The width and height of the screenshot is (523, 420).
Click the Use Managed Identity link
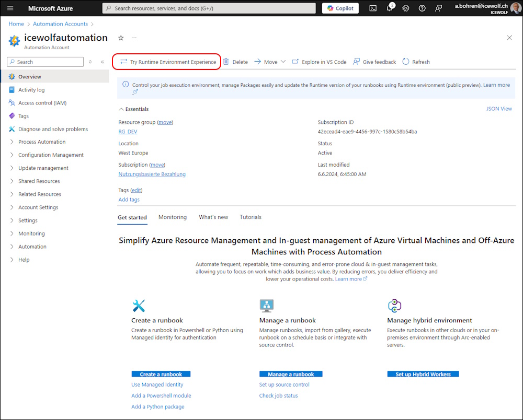coord(157,384)
